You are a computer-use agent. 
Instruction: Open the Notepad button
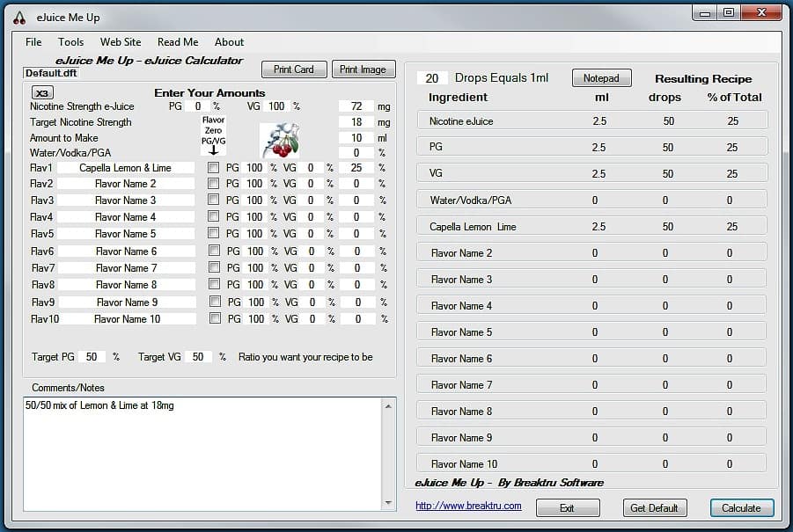coord(601,77)
